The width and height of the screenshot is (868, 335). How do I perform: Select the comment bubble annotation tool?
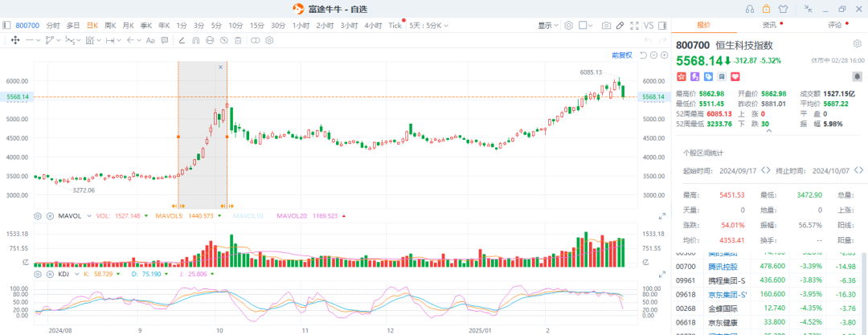click(165, 40)
